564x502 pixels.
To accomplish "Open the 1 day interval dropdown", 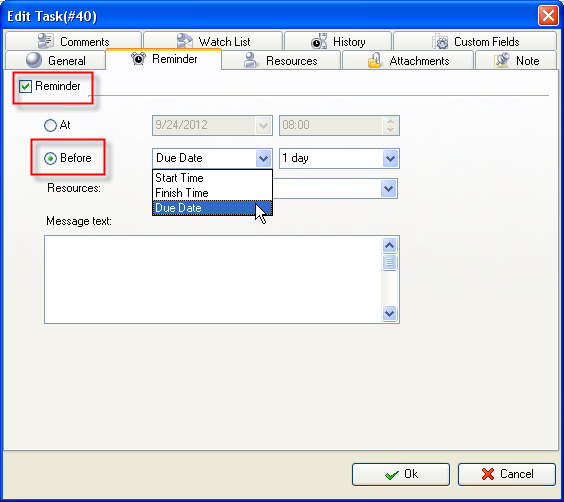I will 390,158.
